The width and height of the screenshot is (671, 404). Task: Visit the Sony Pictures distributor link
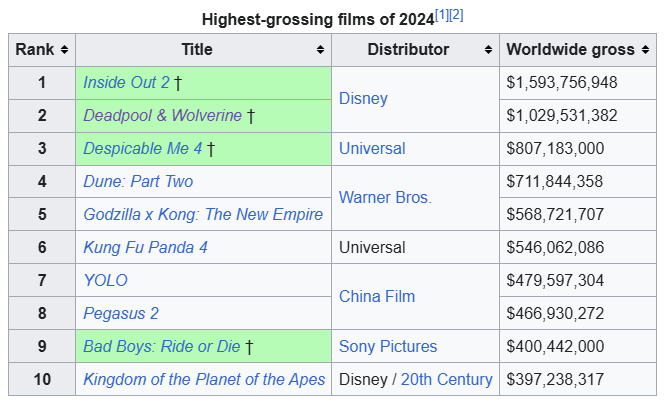click(388, 346)
